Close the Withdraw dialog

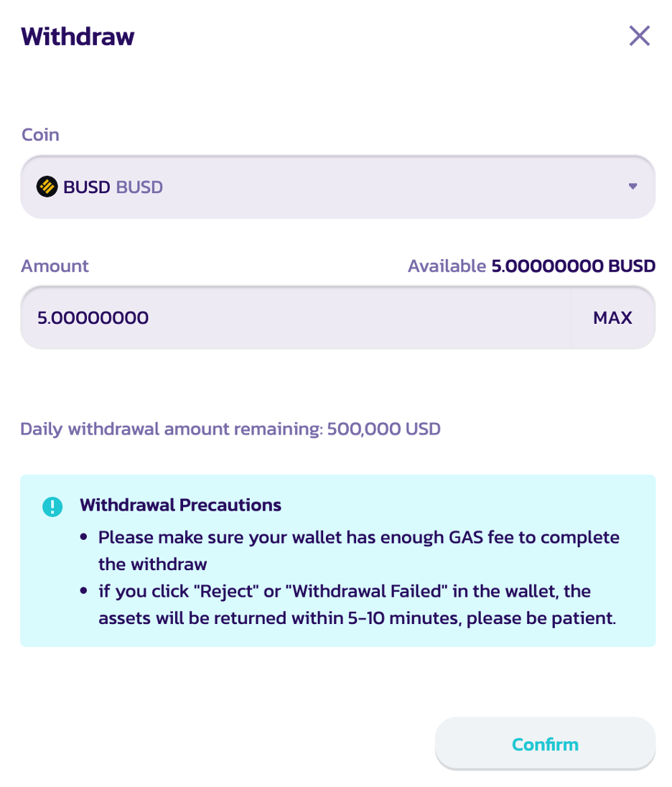pyautogui.click(x=639, y=36)
